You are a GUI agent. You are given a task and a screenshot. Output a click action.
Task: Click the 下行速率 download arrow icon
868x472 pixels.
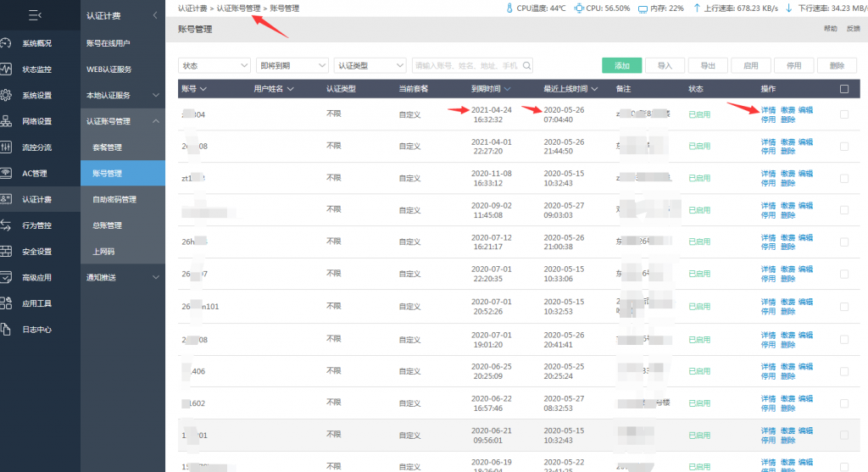click(x=789, y=8)
